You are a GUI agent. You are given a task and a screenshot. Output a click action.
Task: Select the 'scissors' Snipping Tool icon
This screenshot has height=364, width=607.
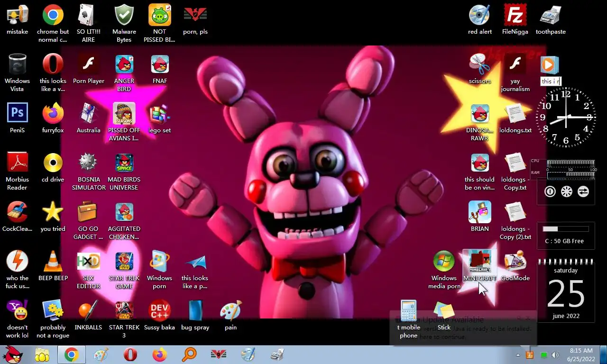(480, 69)
